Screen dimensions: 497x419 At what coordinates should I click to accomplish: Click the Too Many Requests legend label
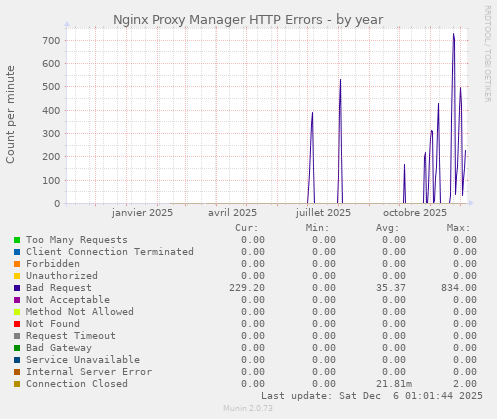(x=77, y=240)
